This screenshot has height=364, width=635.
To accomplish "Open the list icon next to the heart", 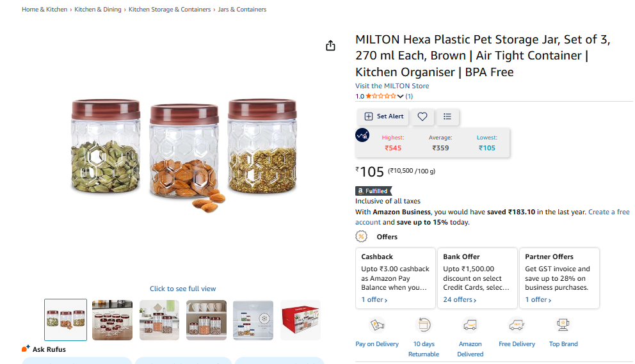I will pyautogui.click(x=447, y=116).
